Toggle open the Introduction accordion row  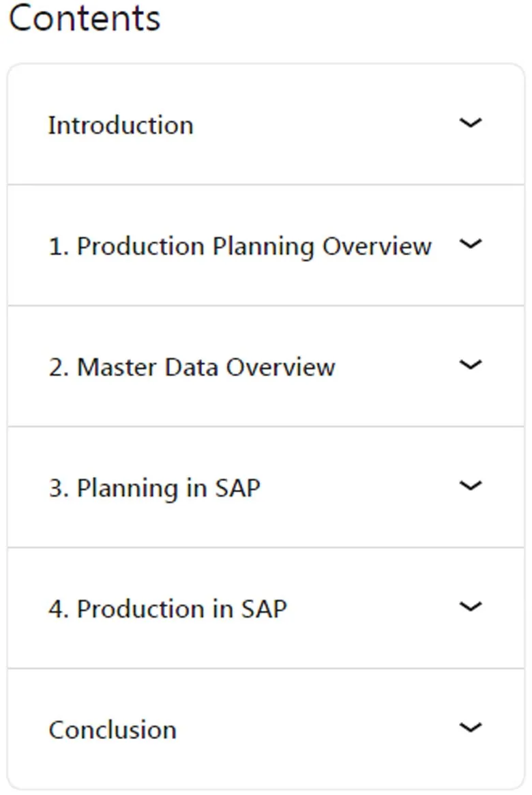(x=266, y=124)
